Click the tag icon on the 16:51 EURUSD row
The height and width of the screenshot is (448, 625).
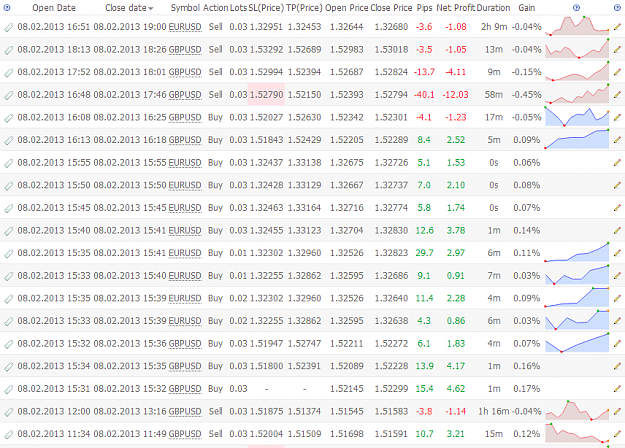coord(8,28)
